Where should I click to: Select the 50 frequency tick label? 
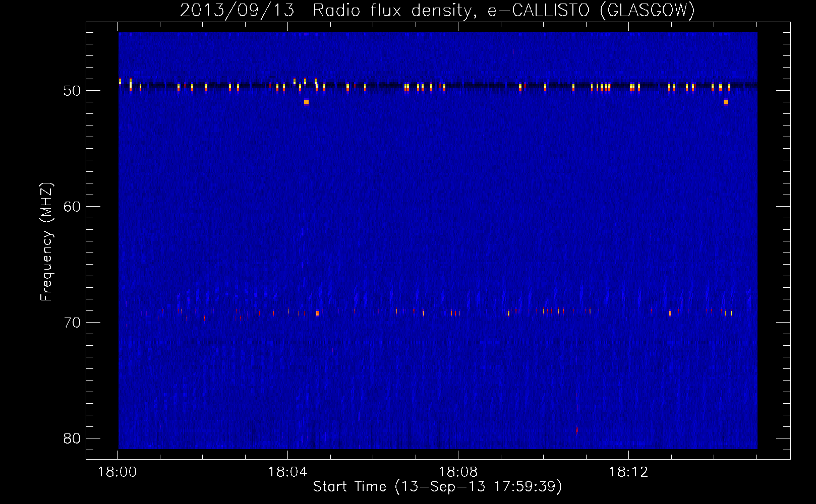click(72, 91)
